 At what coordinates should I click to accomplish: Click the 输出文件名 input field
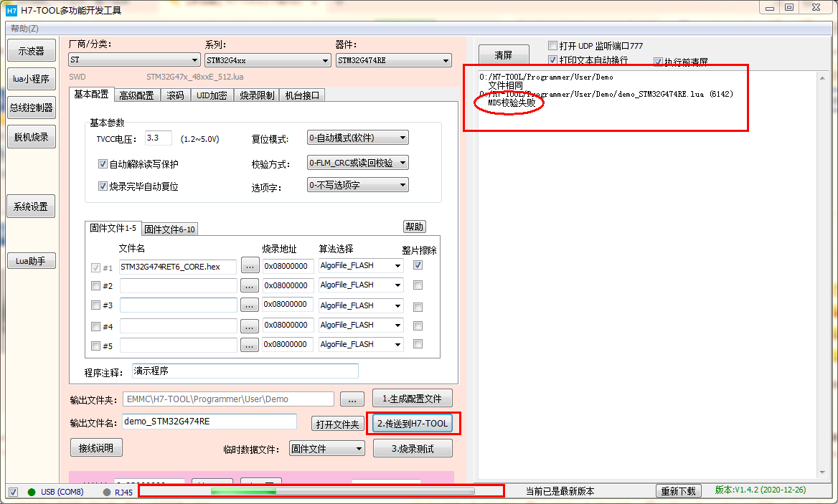[209, 422]
